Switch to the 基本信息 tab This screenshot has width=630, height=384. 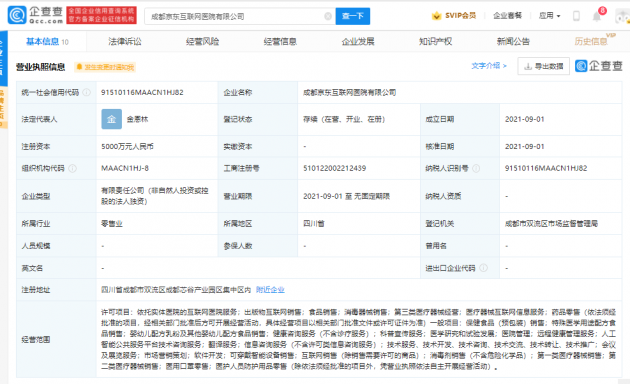click(47, 41)
